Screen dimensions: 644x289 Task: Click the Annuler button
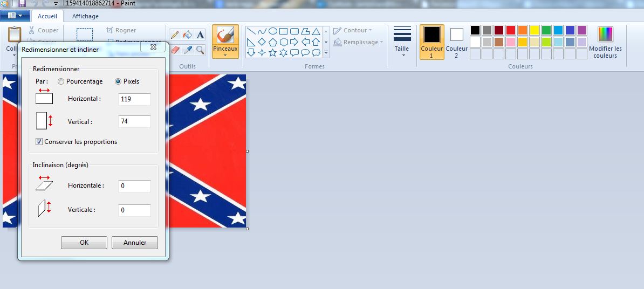135,243
